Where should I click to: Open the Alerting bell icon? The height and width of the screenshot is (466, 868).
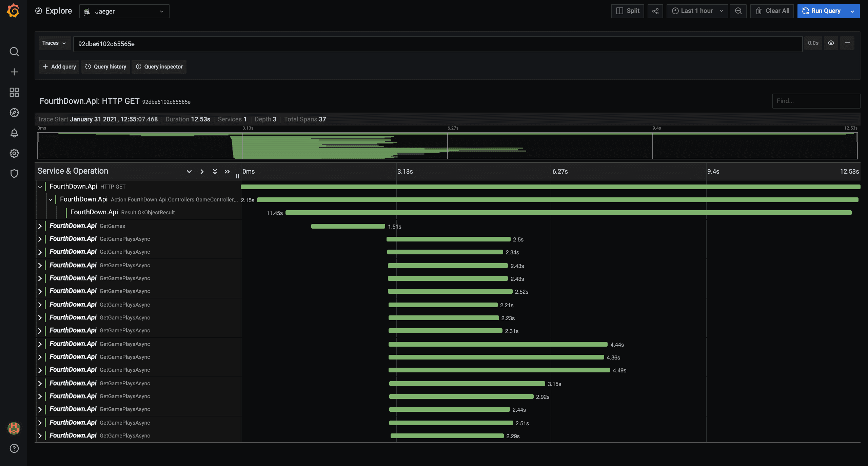pyautogui.click(x=14, y=133)
